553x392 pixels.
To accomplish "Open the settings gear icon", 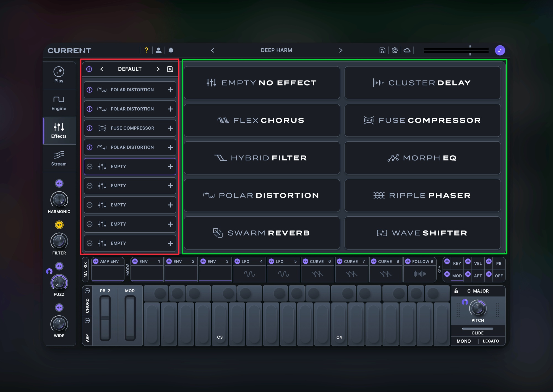I will point(395,50).
